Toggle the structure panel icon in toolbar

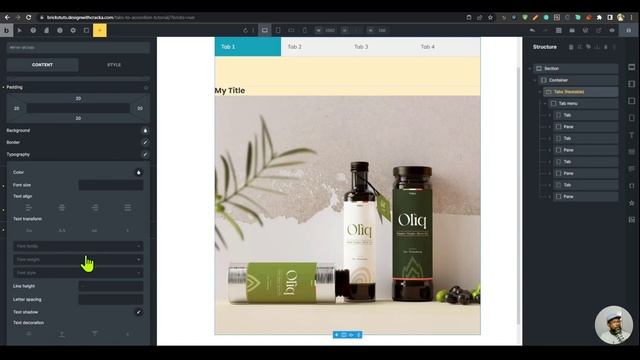coord(559,30)
